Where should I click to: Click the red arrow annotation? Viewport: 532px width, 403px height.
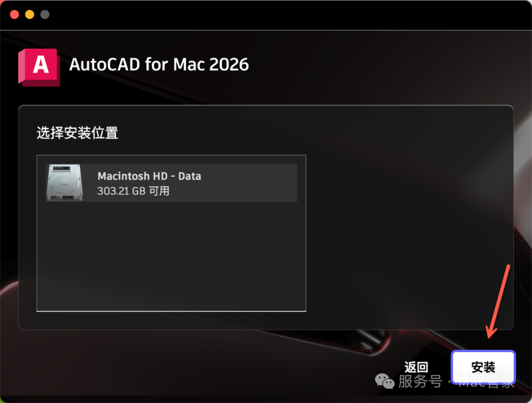tap(498, 301)
